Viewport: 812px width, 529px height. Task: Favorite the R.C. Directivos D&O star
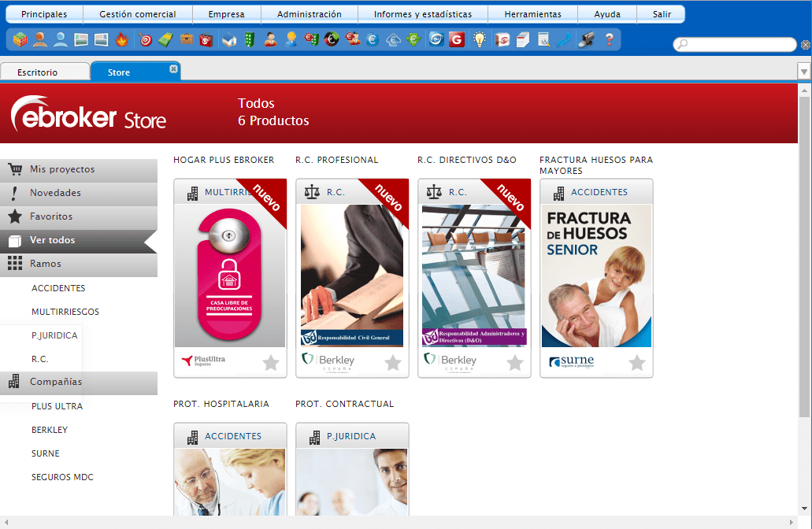coord(515,363)
